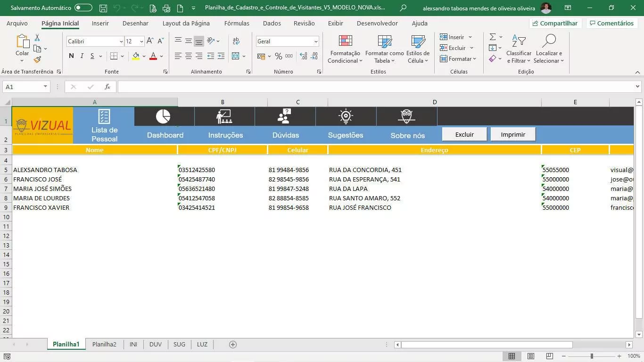Viewport: 644px width, 362px height.
Task: Open Formatar como Tabela gallery
Action: pos(384,49)
